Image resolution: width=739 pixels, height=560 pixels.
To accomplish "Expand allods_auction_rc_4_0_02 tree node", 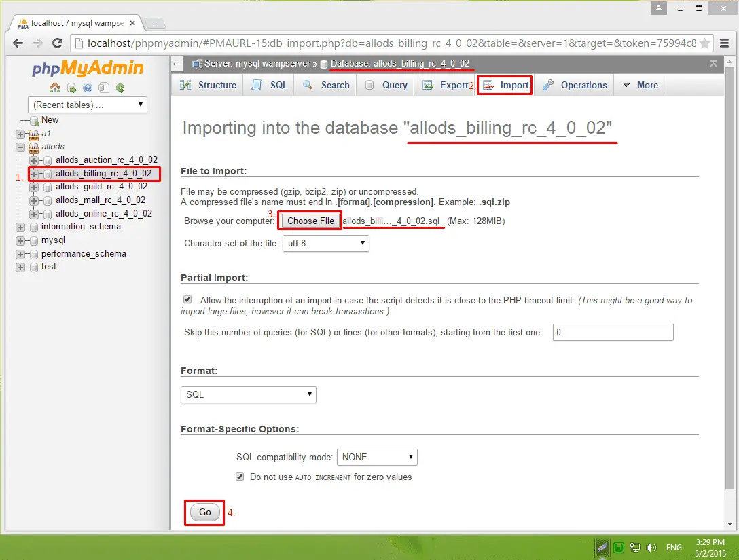I will tap(34, 161).
